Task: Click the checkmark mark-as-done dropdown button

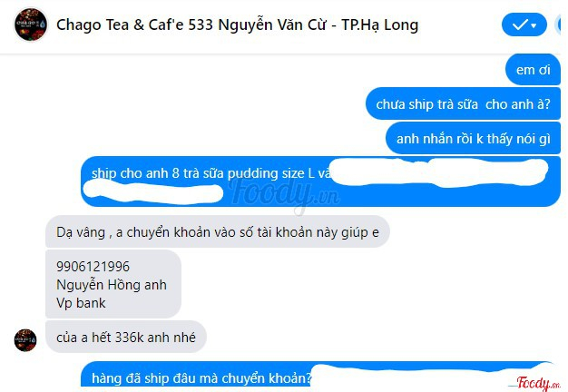Action: [524, 24]
